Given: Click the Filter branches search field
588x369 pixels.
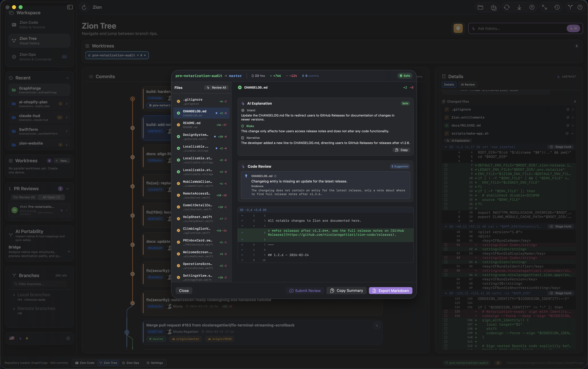Looking at the screenshot, I should click(x=39, y=284).
